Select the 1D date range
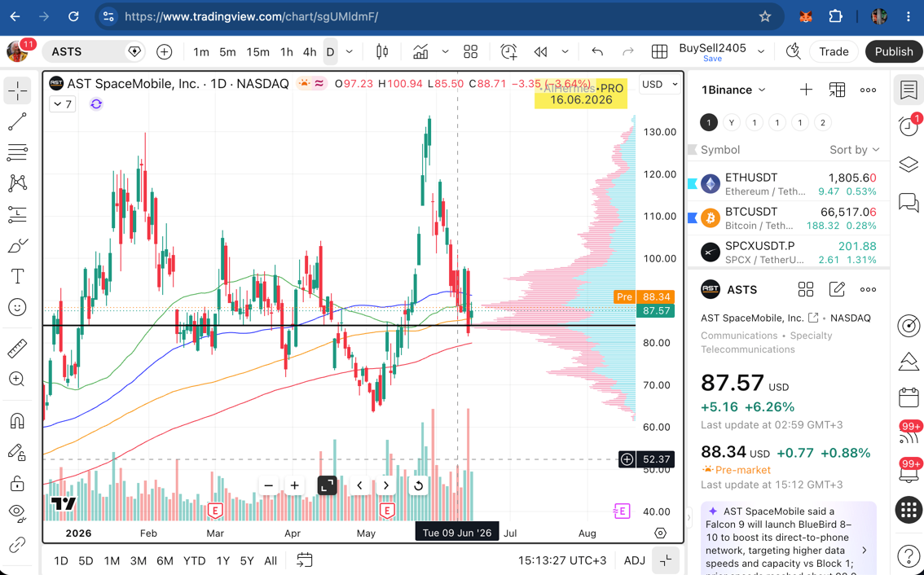Screen dimensions: 924x575 click(60, 561)
